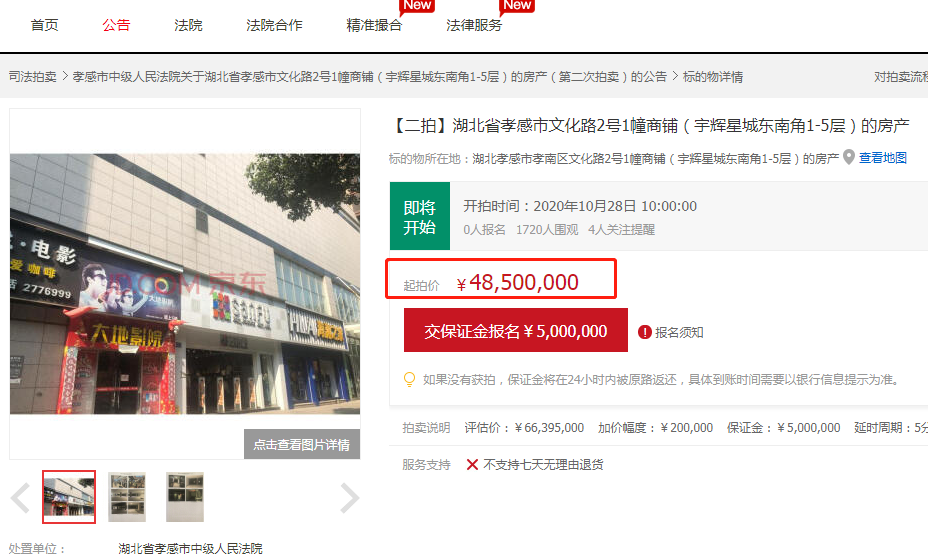Click the New badge above 法律服务
This screenshot has height=558, width=928.
tap(517, 5)
